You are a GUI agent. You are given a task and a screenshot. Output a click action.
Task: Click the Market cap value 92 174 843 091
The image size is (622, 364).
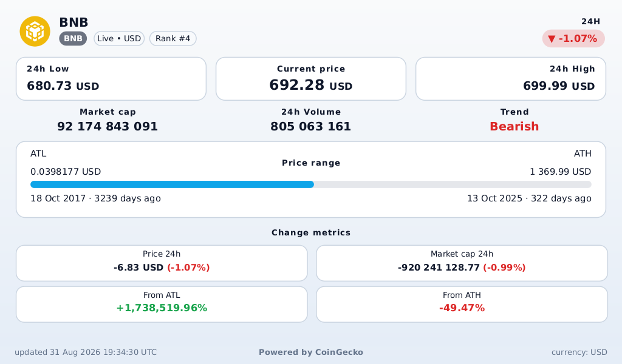click(108, 126)
